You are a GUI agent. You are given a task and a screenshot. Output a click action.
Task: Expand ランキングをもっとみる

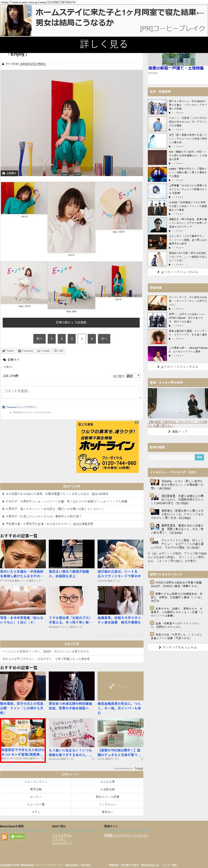(178, 647)
